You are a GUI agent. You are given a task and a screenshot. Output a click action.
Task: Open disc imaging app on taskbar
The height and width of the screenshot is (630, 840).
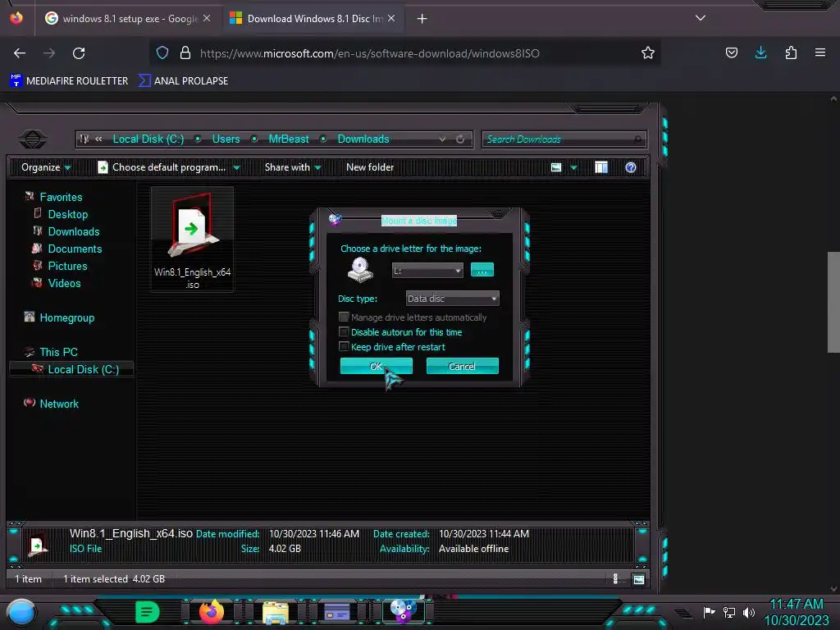point(403,612)
